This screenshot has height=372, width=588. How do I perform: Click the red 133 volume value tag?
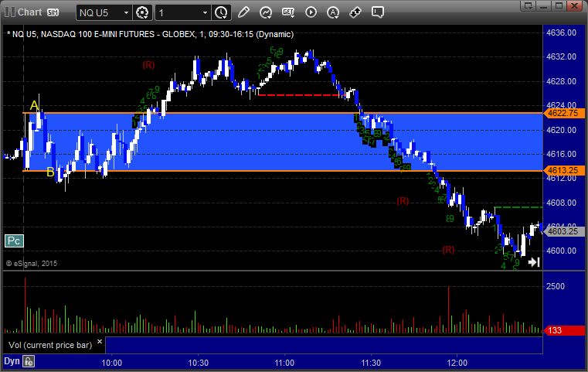pyautogui.click(x=564, y=330)
